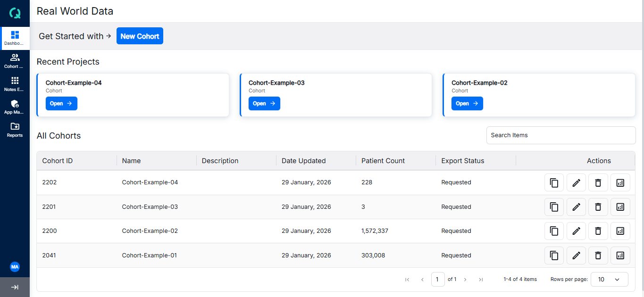Open the App Management sidebar item
This screenshot has height=297, width=644.
click(x=15, y=107)
